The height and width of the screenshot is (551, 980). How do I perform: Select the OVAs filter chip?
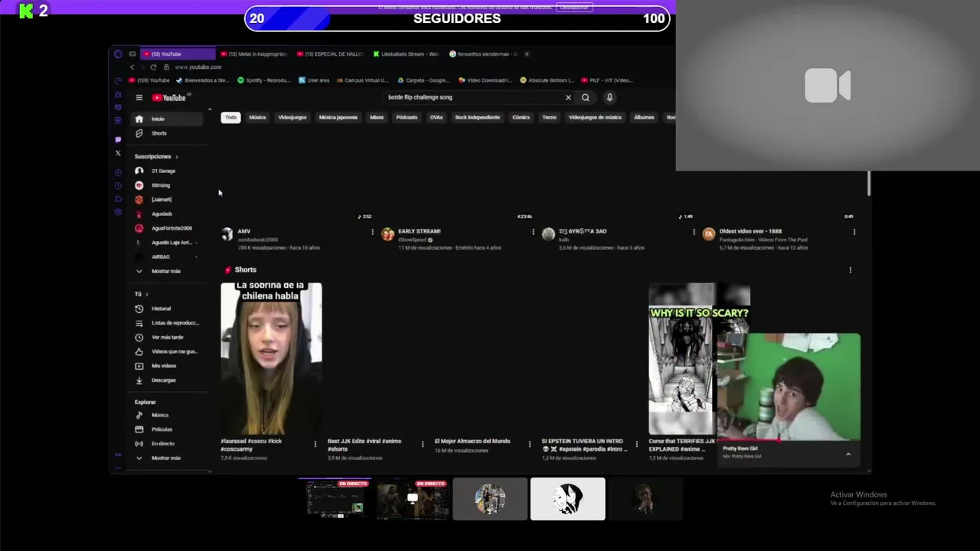point(436,117)
